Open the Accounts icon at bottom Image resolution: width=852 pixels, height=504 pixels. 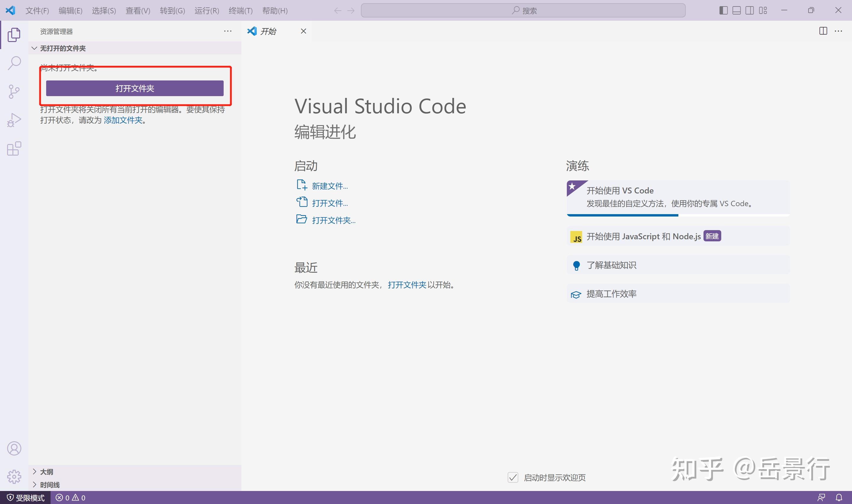pos(14,448)
